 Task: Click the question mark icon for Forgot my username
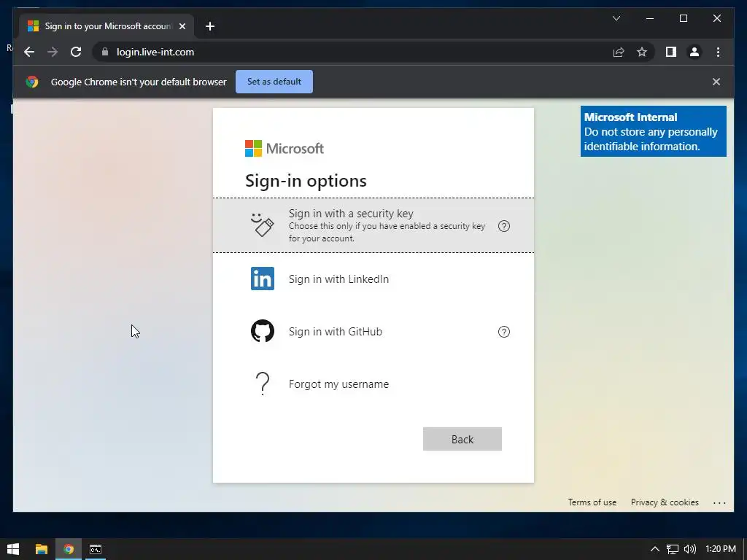[x=263, y=384]
